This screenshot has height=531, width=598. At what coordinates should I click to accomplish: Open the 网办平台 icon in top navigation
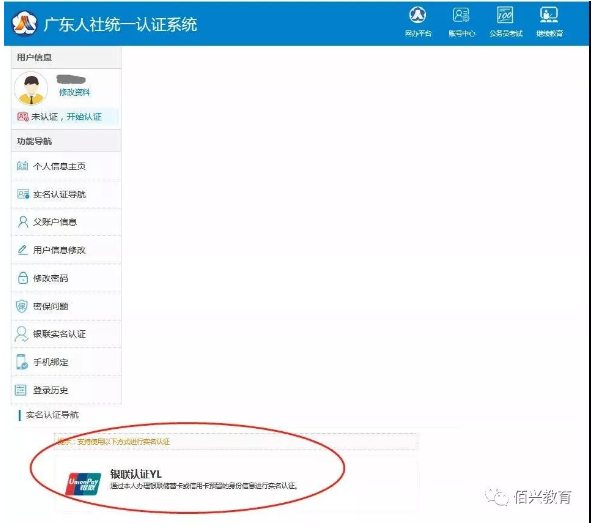coord(418,15)
